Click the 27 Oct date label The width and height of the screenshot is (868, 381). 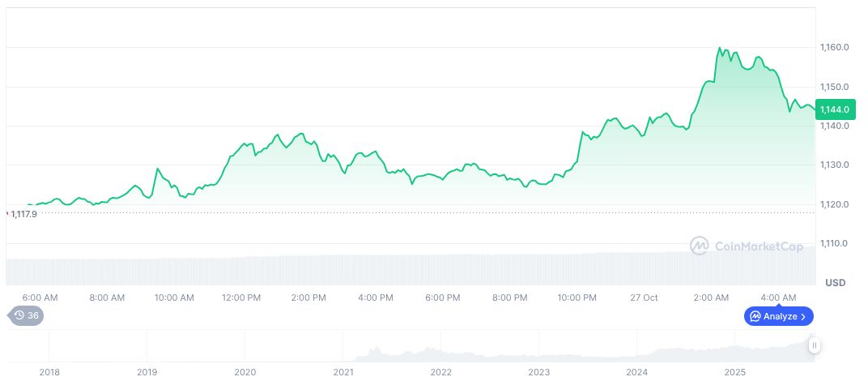[x=645, y=298]
